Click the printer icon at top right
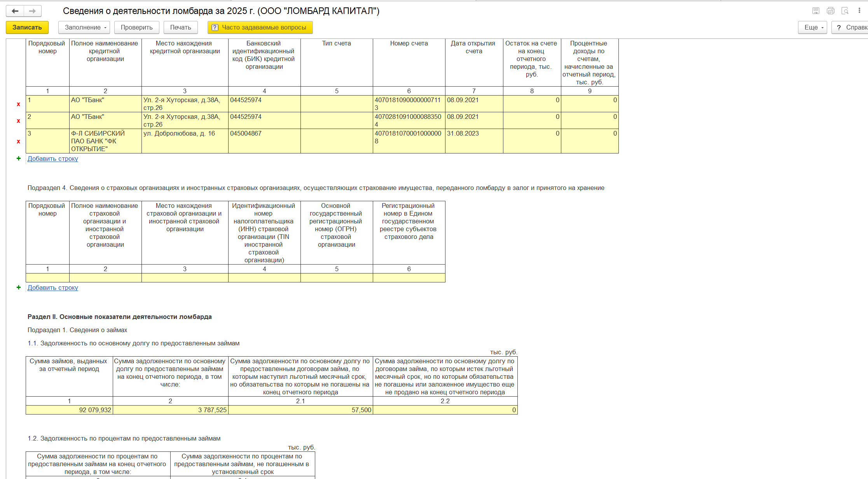 [830, 11]
